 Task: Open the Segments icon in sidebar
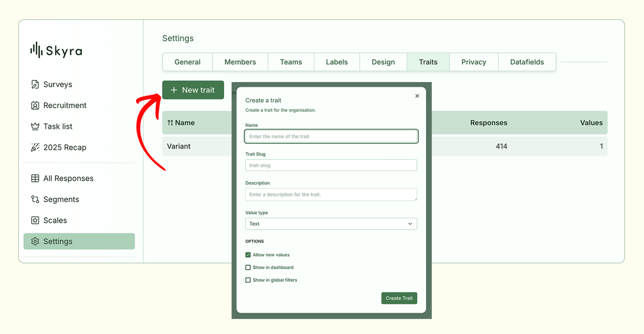pos(35,199)
